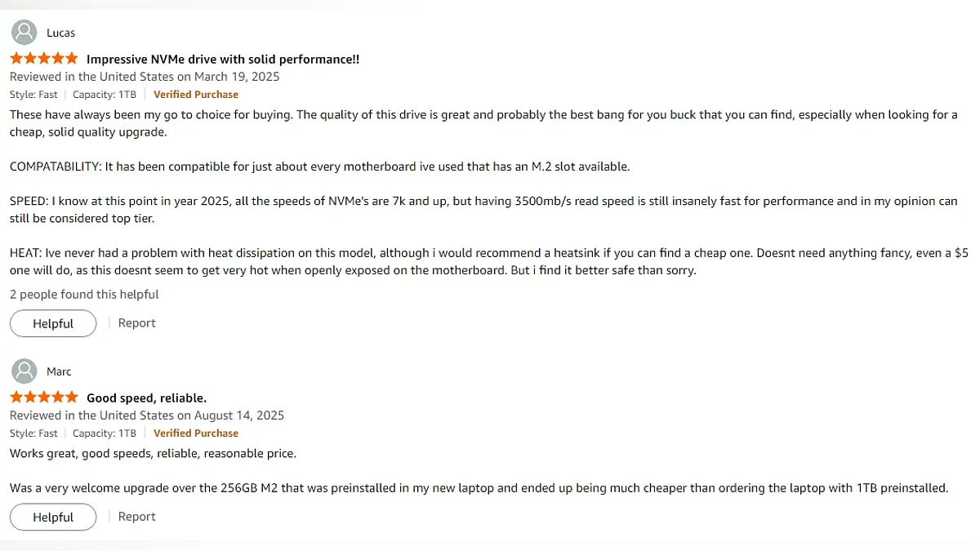Click "Capacity: 1TB" on Marc's review

pyautogui.click(x=105, y=433)
